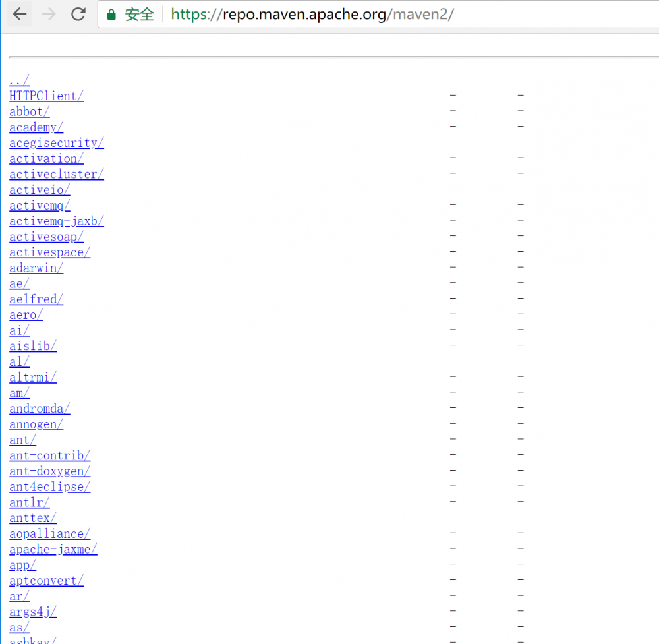Open the academy/ directory link
This screenshot has height=644, width=659.
tap(36, 127)
